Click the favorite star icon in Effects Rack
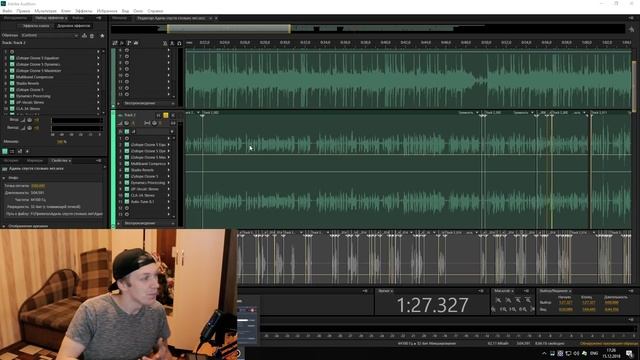640x360 pixels. coord(102,36)
